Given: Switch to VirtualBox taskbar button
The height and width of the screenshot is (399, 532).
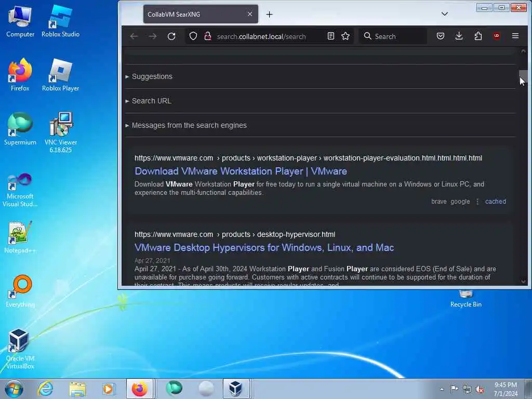Looking at the screenshot, I should (236, 389).
